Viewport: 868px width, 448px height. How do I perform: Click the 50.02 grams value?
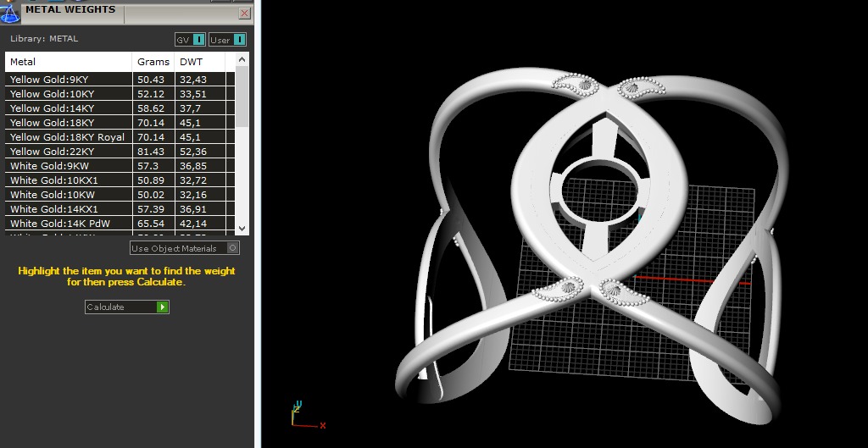[151, 195]
